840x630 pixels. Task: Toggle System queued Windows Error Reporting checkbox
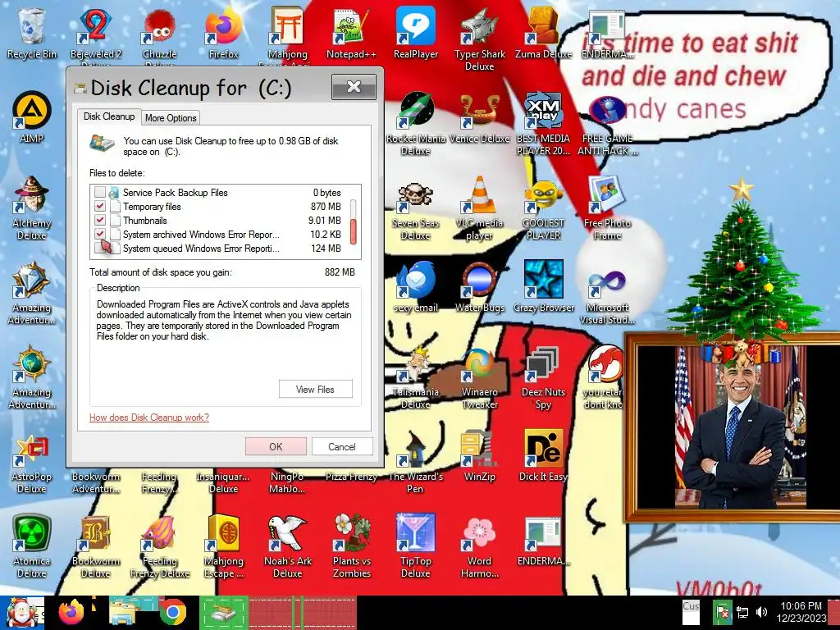pyautogui.click(x=99, y=248)
